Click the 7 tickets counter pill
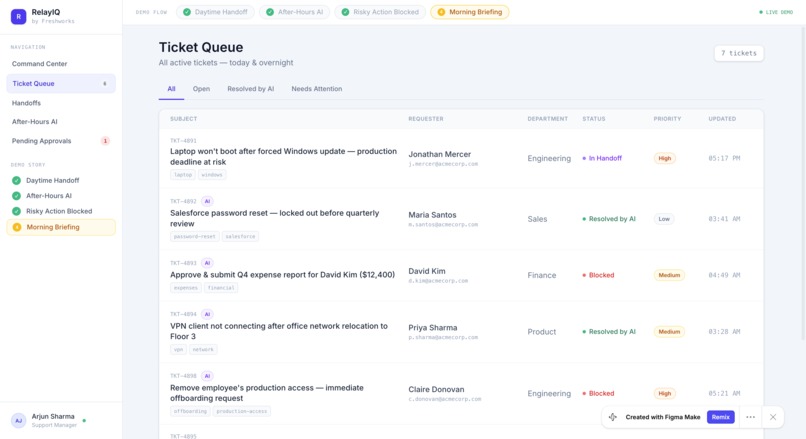The height and width of the screenshot is (439, 806). point(739,53)
